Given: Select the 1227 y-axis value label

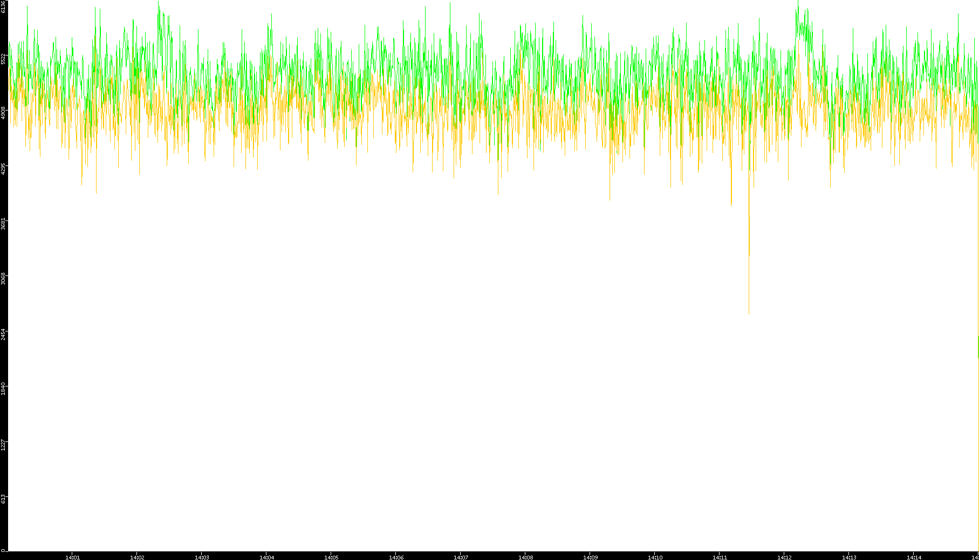Looking at the screenshot, I should coord(3,444).
